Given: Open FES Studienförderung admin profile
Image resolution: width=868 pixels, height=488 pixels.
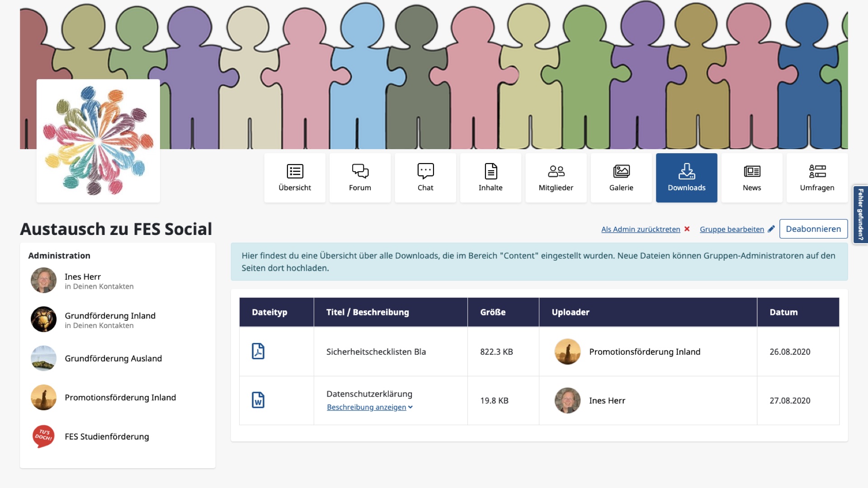Looking at the screenshot, I should (107, 436).
